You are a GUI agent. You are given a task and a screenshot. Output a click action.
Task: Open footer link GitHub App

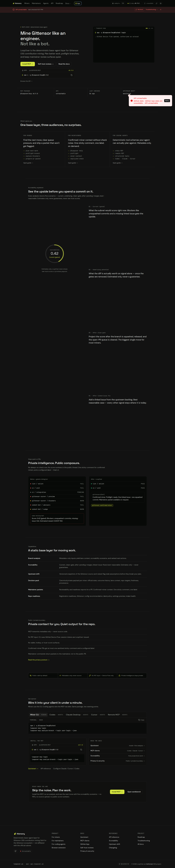pyautogui.click(x=85, y=844)
